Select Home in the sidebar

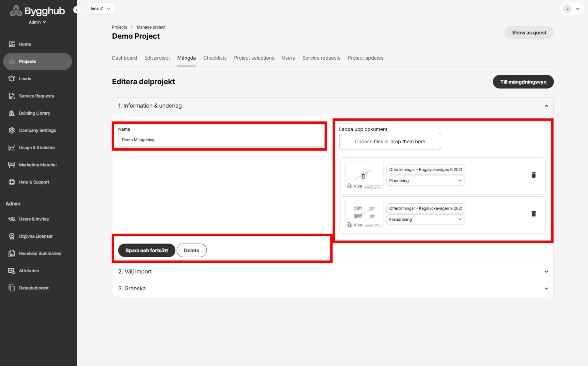(x=24, y=44)
